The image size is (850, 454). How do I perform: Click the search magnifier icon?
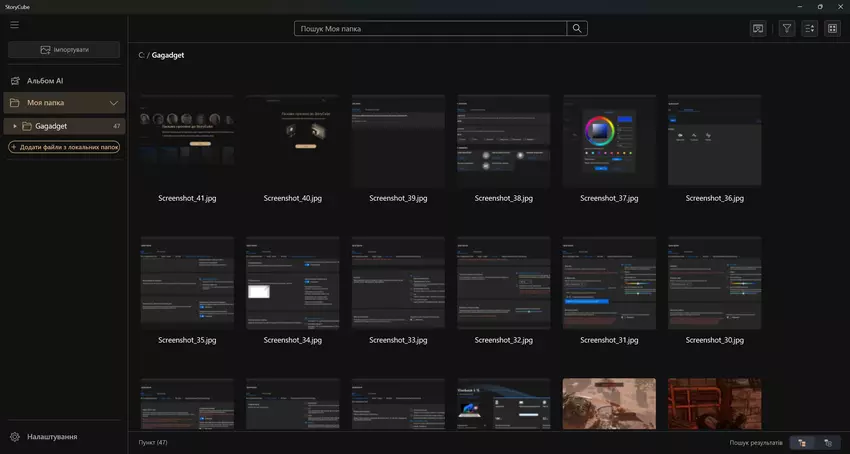point(577,29)
